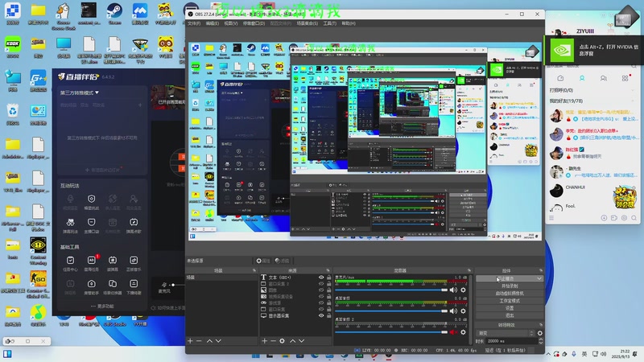
Task: Add scene with plus icon in 直播伴侣 scene list
Action: pyautogui.click(x=140, y=105)
